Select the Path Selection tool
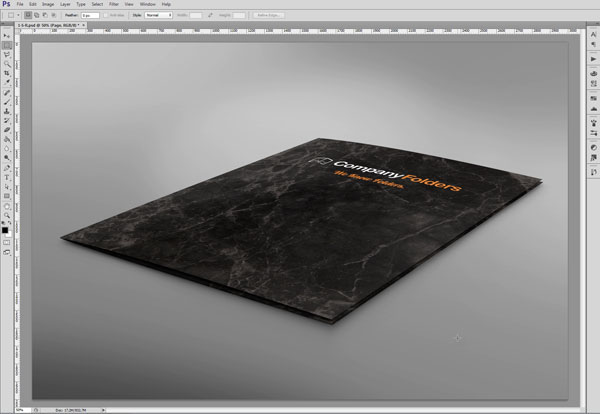This screenshot has width=600, height=414. tap(7, 187)
